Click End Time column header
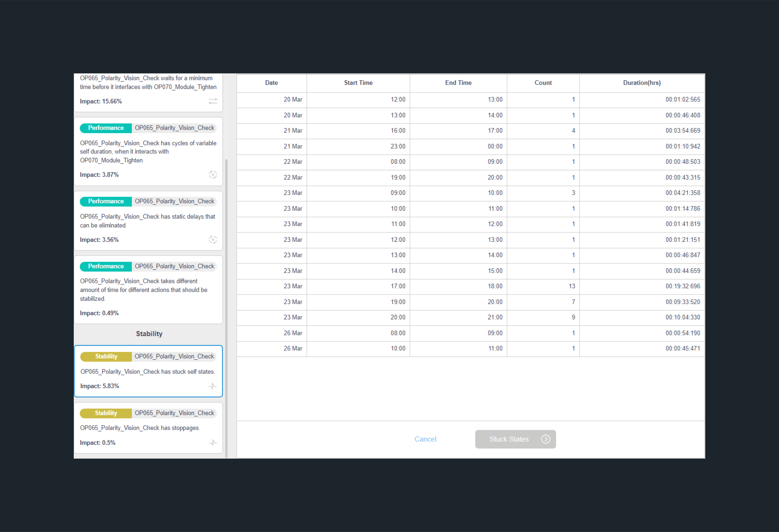 point(458,83)
